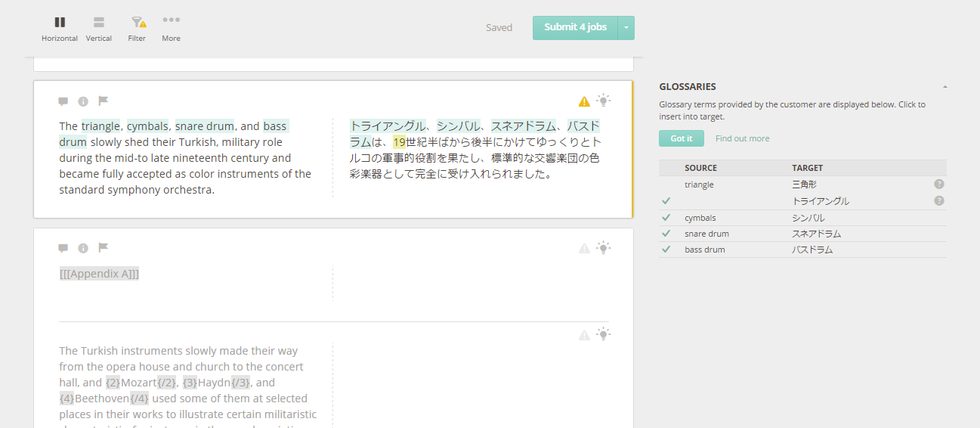Image resolution: width=980 pixels, height=428 pixels.
Task: Click help icon for 三角形 glossary term
Action: point(938,184)
